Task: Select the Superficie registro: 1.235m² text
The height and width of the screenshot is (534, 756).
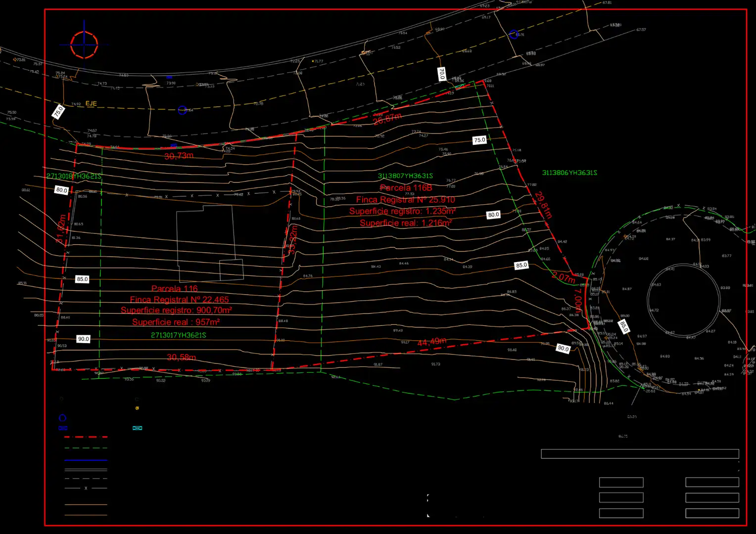Action: click(x=403, y=211)
